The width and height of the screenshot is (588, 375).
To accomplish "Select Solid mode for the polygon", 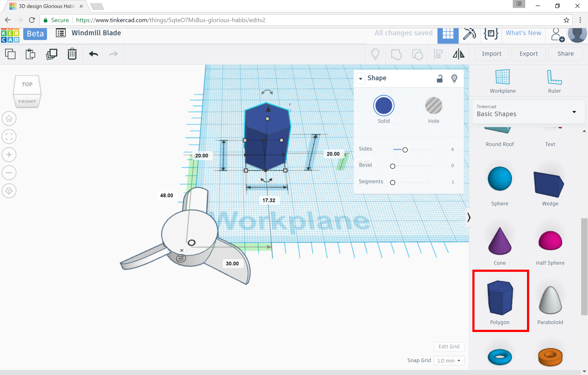I will [383, 106].
